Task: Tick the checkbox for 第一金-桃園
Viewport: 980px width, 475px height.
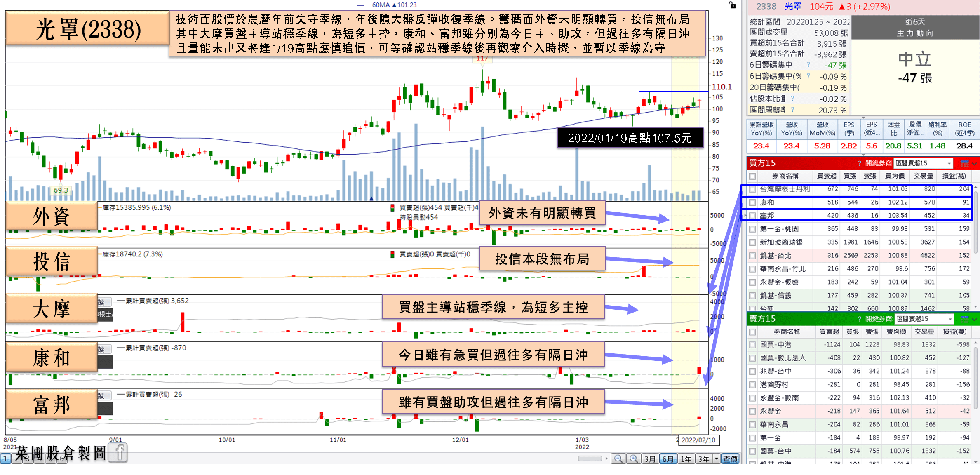Action: tap(753, 229)
